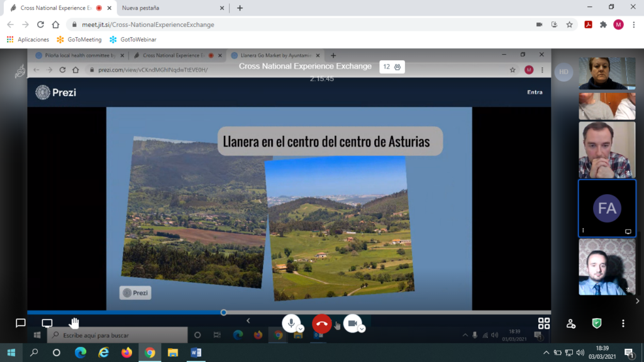Toggle HD video quality indicator
This screenshot has height=362, width=644.
click(x=563, y=72)
